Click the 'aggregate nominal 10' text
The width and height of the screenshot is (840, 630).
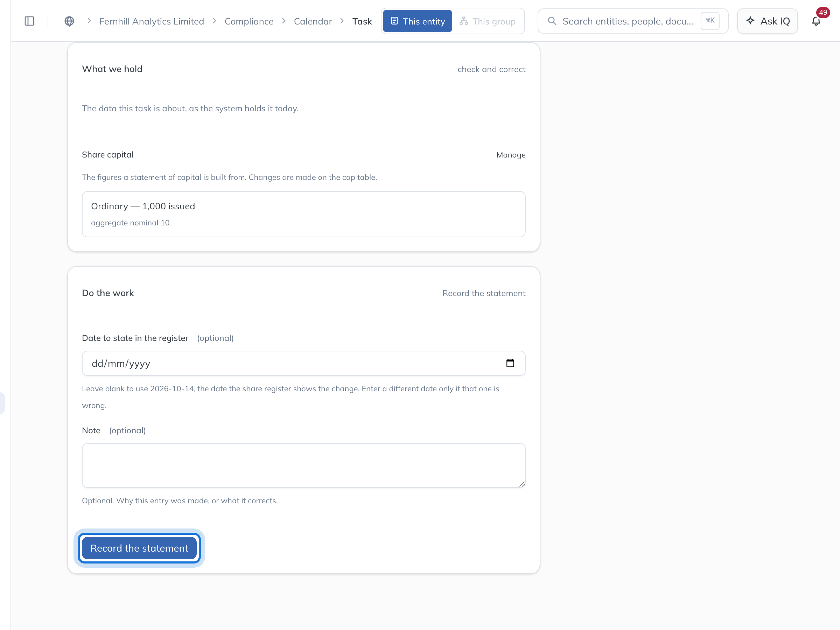(130, 223)
